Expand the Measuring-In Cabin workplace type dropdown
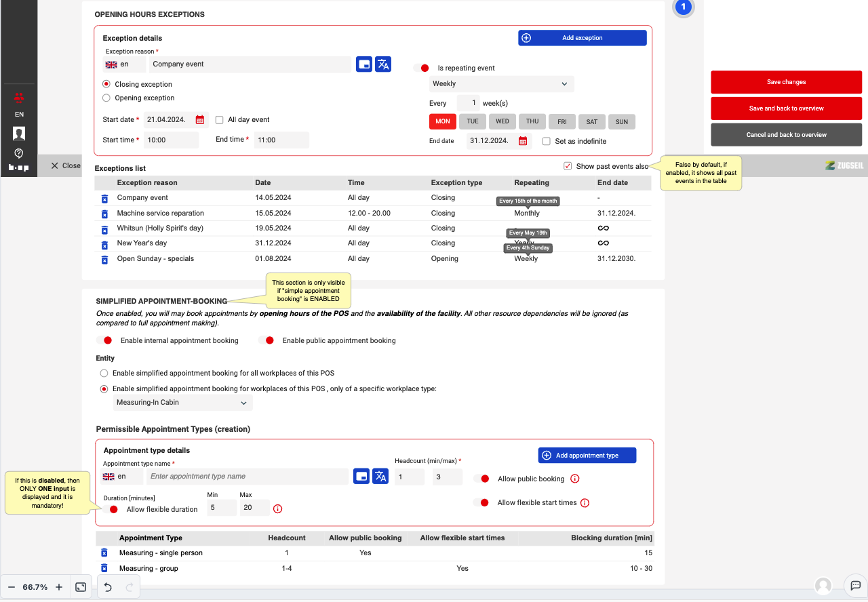The image size is (868, 602). coord(182,403)
